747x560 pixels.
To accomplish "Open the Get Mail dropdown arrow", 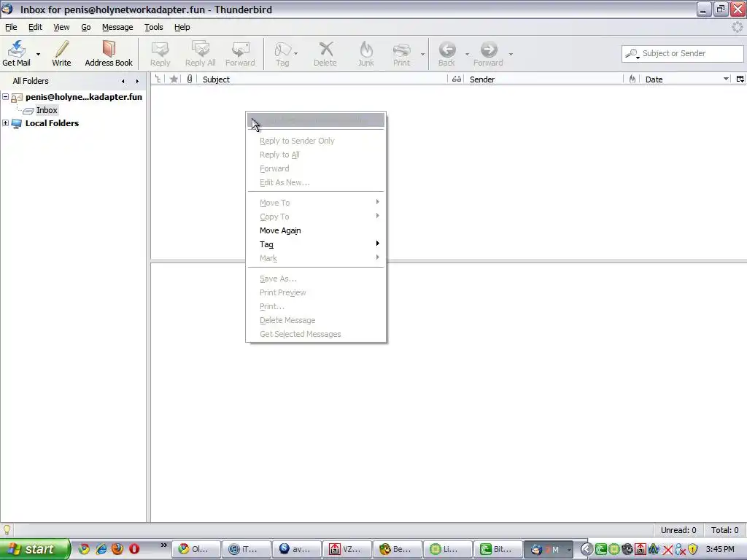I will tap(38, 54).
